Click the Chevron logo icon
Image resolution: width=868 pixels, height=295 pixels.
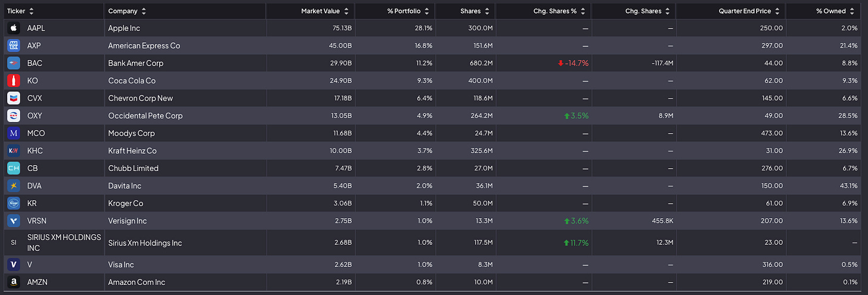coord(14,98)
